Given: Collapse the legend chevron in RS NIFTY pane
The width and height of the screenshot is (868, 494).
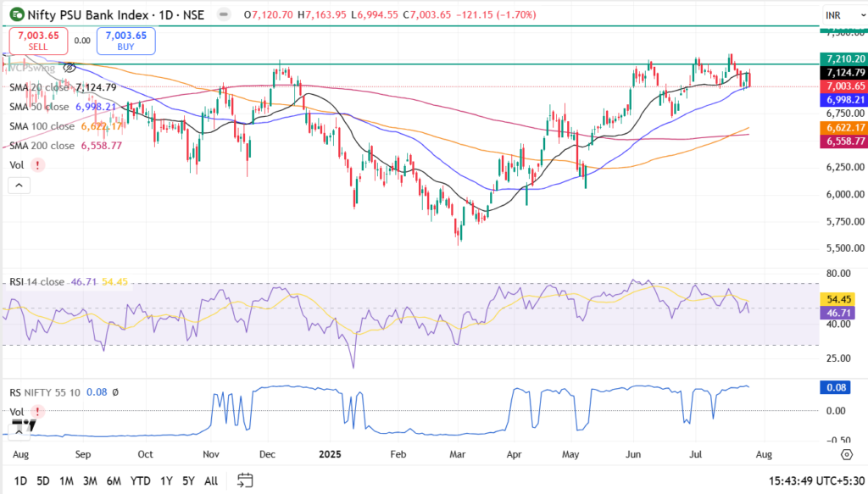Looking at the screenshot, I should 19,432.
